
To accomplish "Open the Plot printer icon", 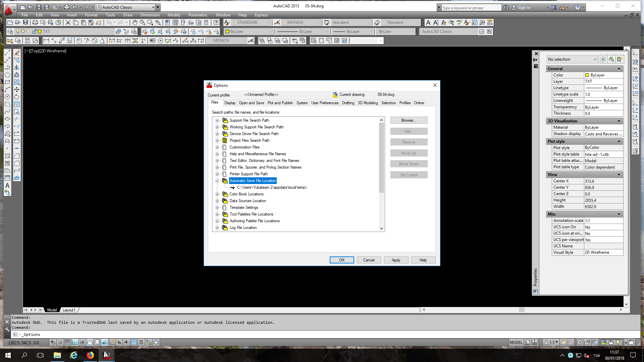I will [35, 22].
